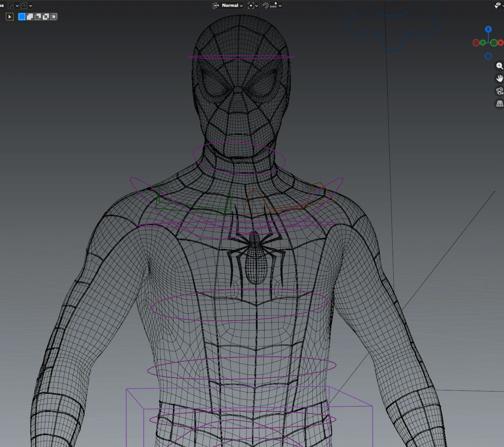Activate the pan hand icon

[x=499, y=78]
